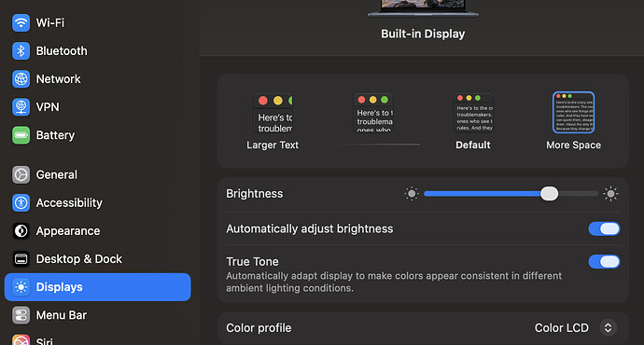This screenshot has width=644, height=345.
Task: Open the Color profile dropdown
Action: coord(608,328)
